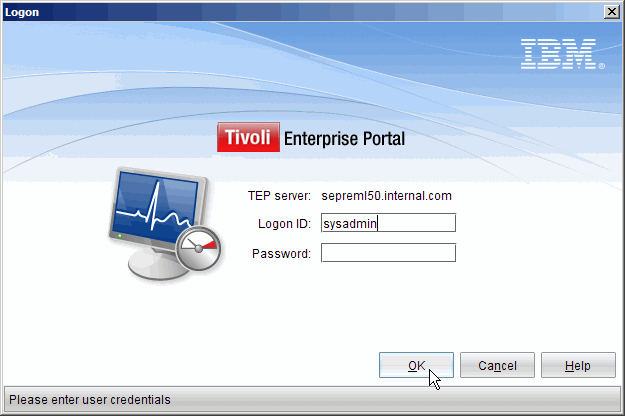Click the green power LED on monitor

[x=120, y=236]
